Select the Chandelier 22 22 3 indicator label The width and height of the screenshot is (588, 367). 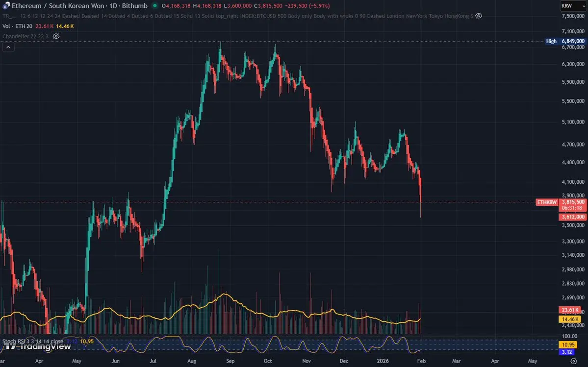(x=26, y=36)
